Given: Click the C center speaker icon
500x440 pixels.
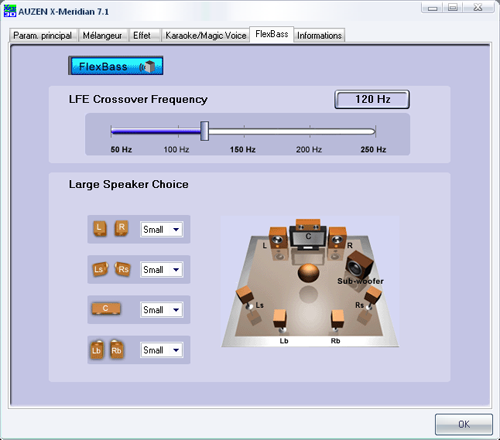Looking at the screenshot, I should tap(106, 309).
